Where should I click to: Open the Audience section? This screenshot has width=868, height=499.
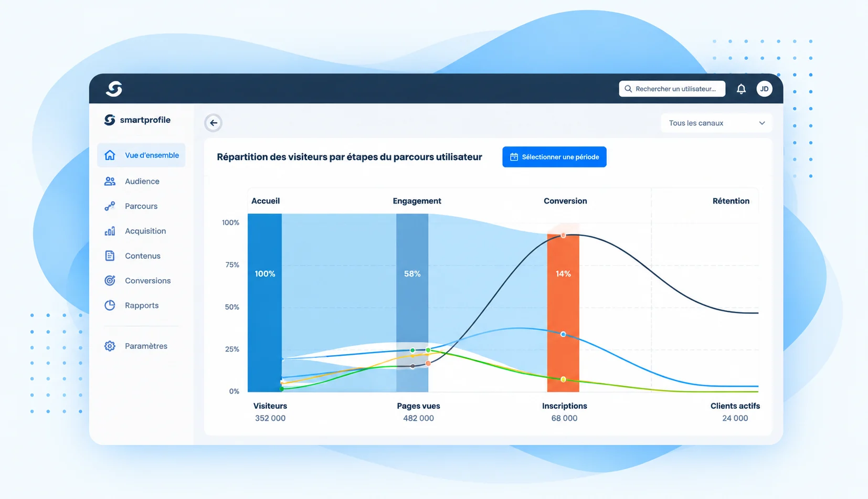coord(141,181)
